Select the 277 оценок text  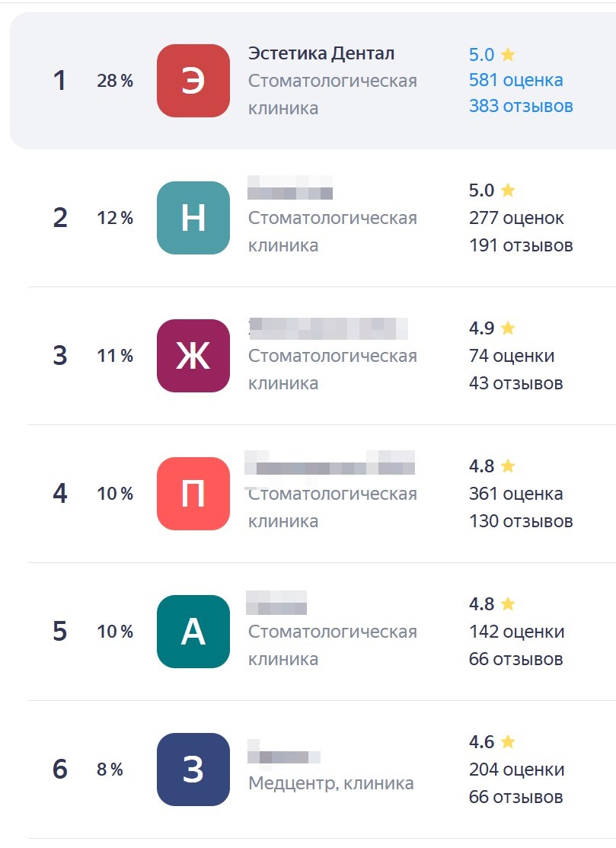click(x=516, y=218)
